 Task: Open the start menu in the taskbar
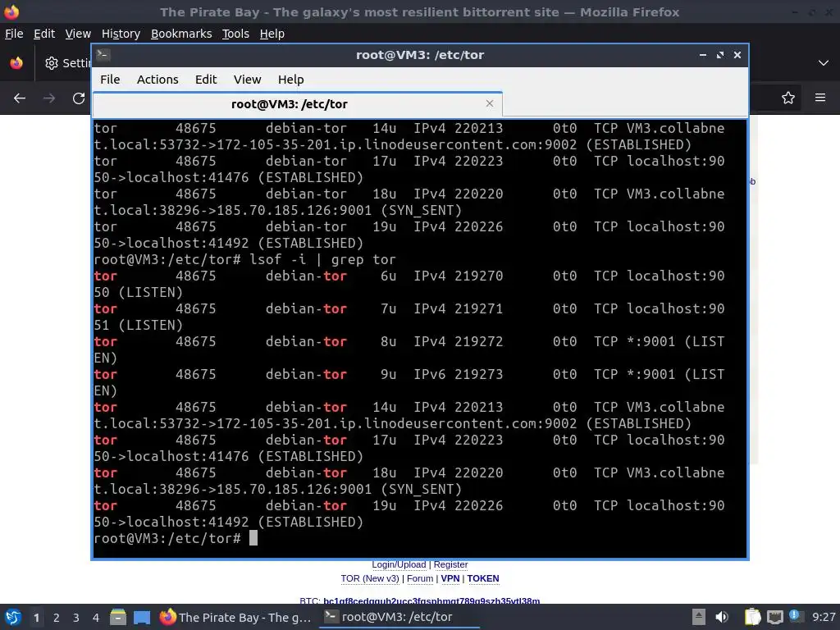[x=13, y=617]
